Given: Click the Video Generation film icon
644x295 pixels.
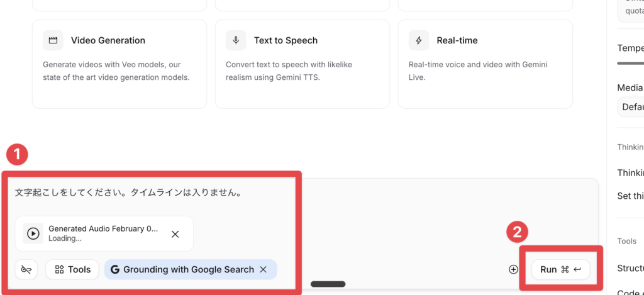Looking at the screenshot, I should coord(53,40).
